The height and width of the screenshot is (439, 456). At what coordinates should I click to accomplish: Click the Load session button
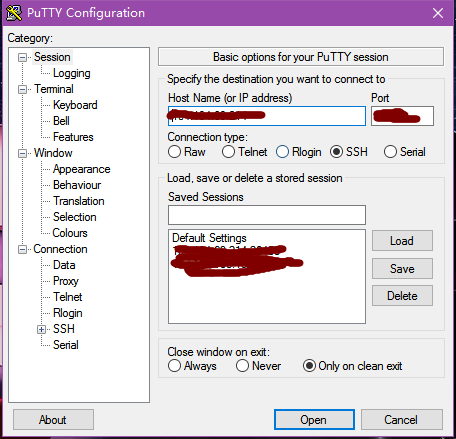(x=402, y=241)
